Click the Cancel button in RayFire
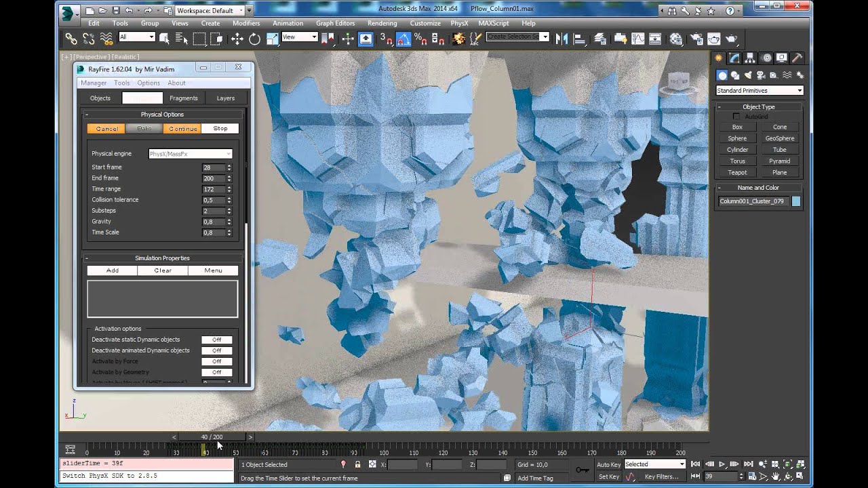Screen dimensions: 868x488 click(x=106, y=128)
